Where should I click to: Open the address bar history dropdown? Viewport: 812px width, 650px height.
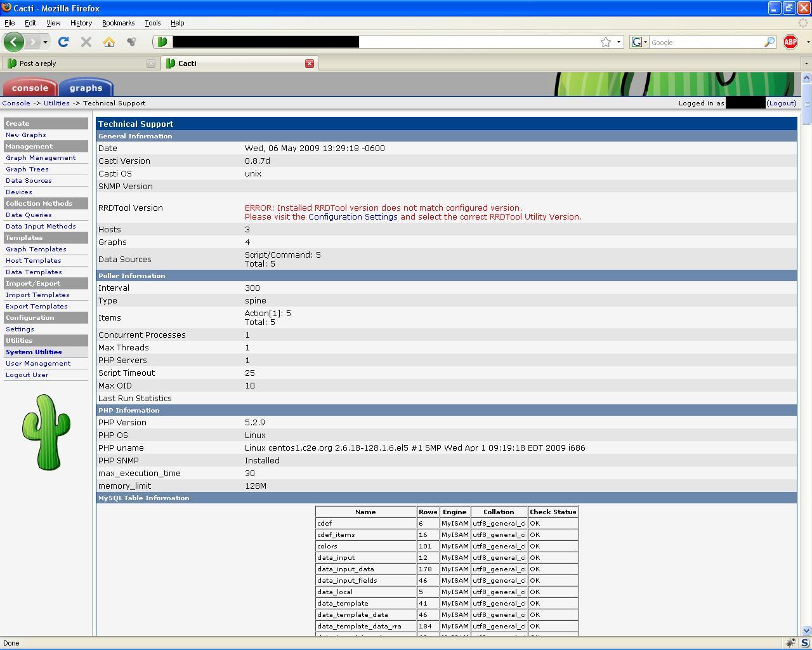click(x=619, y=43)
